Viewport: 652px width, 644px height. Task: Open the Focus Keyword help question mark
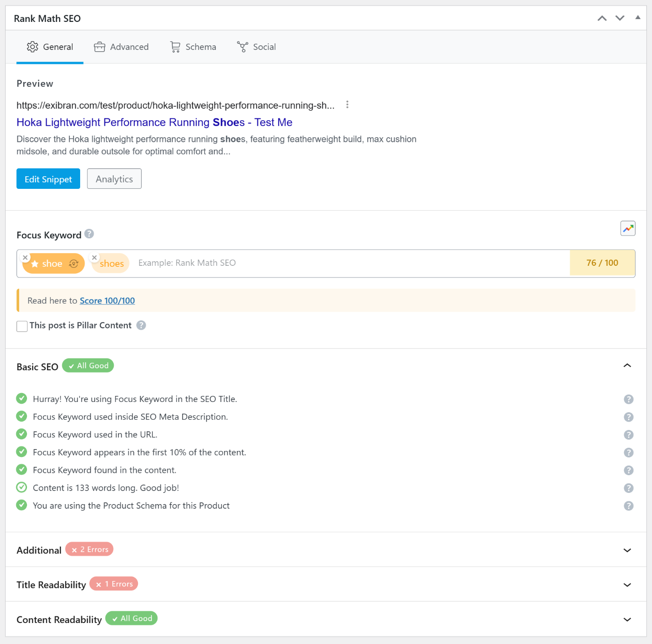click(89, 234)
